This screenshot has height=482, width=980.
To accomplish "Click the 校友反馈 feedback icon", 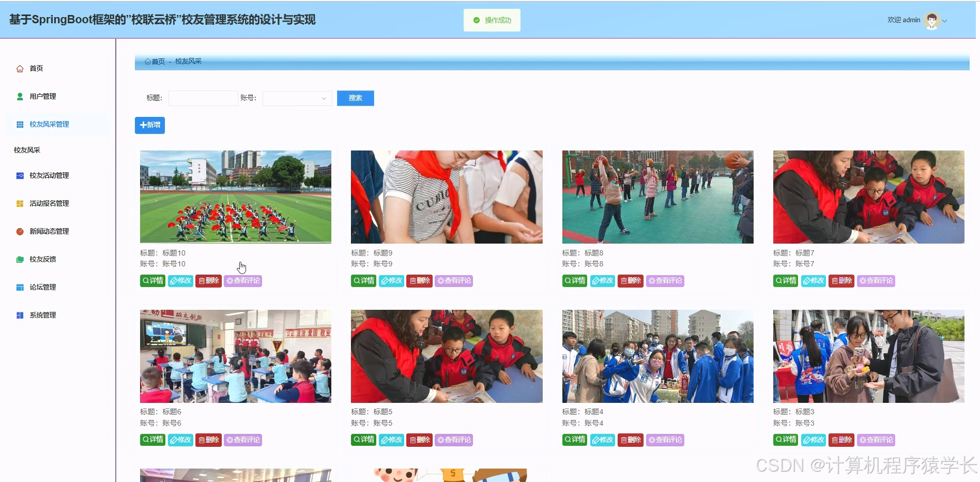I will point(20,259).
